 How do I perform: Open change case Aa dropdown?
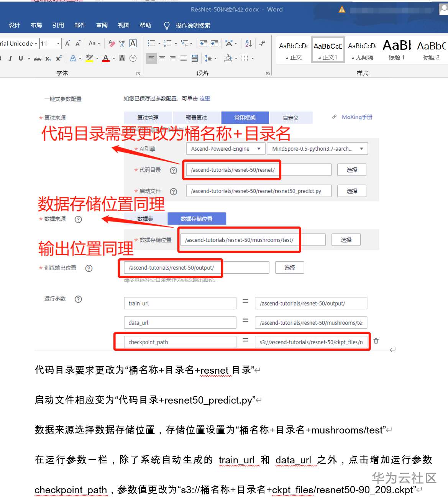(x=94, y=43)
